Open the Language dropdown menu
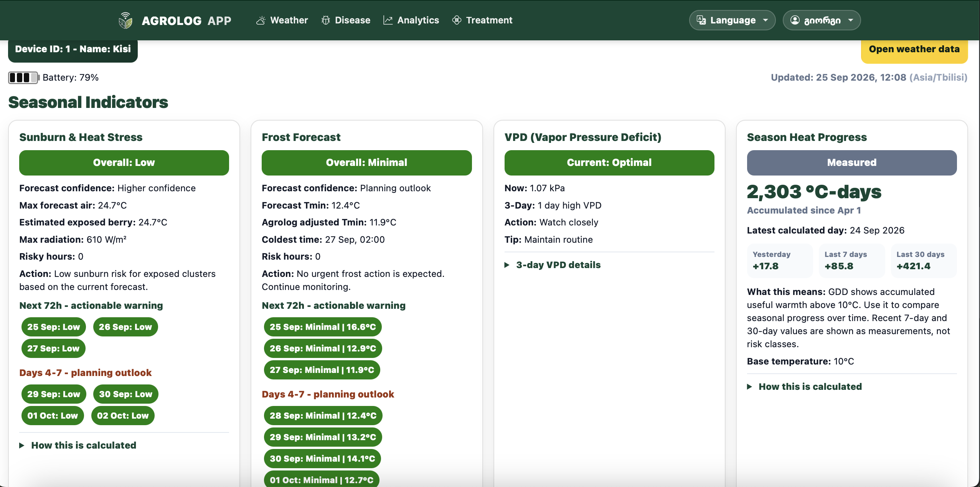Image resolution: width=980 pixels, height=487 pixels. 732,20
